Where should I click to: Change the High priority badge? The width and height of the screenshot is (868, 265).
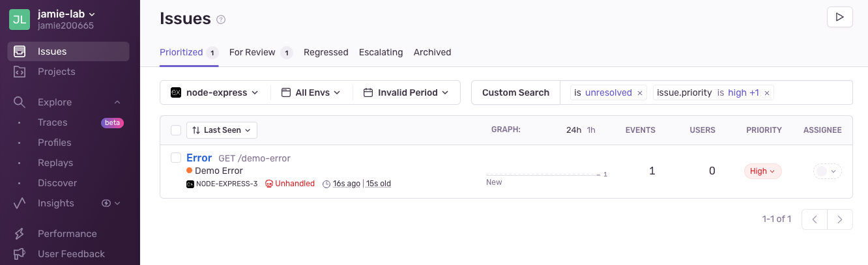pos(762,171)
